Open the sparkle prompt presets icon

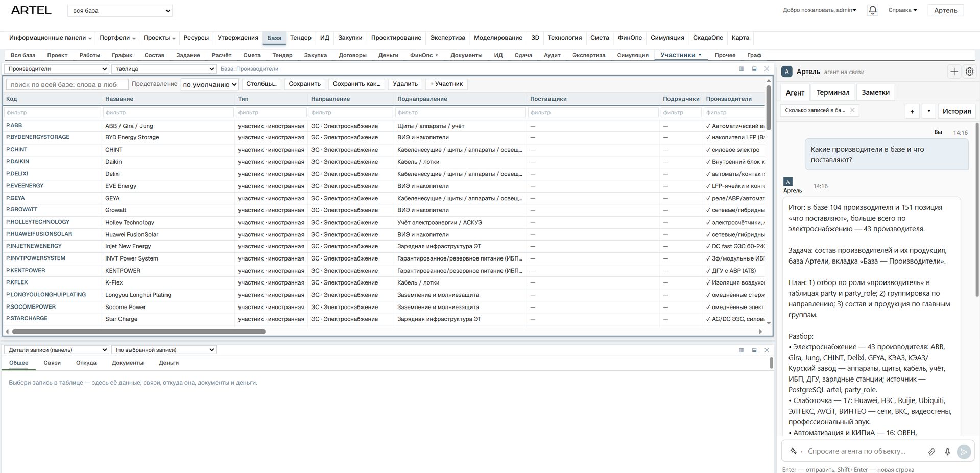point(793,451)
